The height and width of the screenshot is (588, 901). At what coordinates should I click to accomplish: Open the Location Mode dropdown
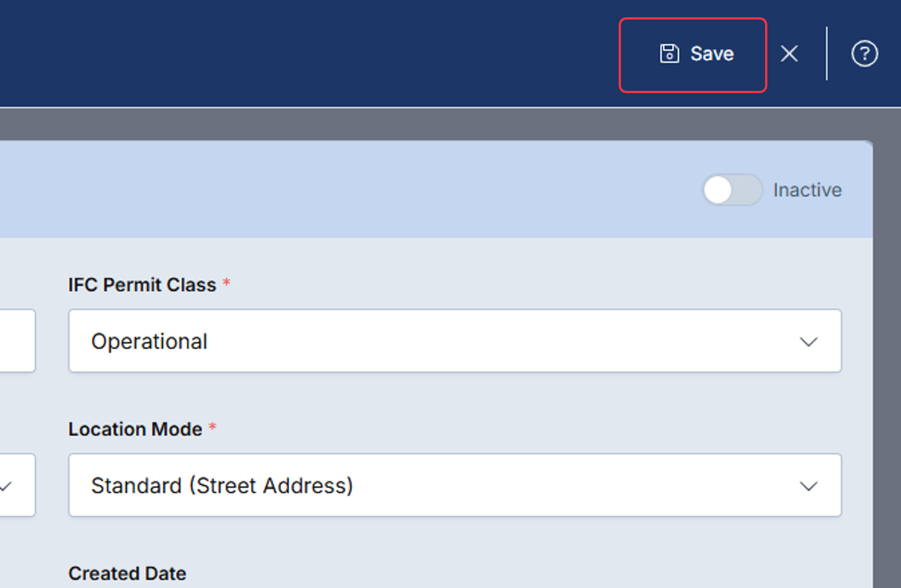point(455,485)
